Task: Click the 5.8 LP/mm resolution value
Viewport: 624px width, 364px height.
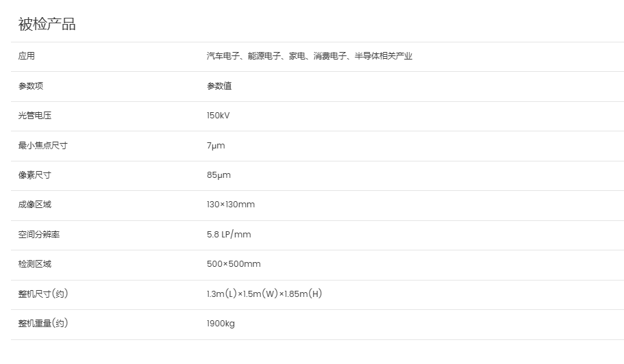Action: pos(229,235)
